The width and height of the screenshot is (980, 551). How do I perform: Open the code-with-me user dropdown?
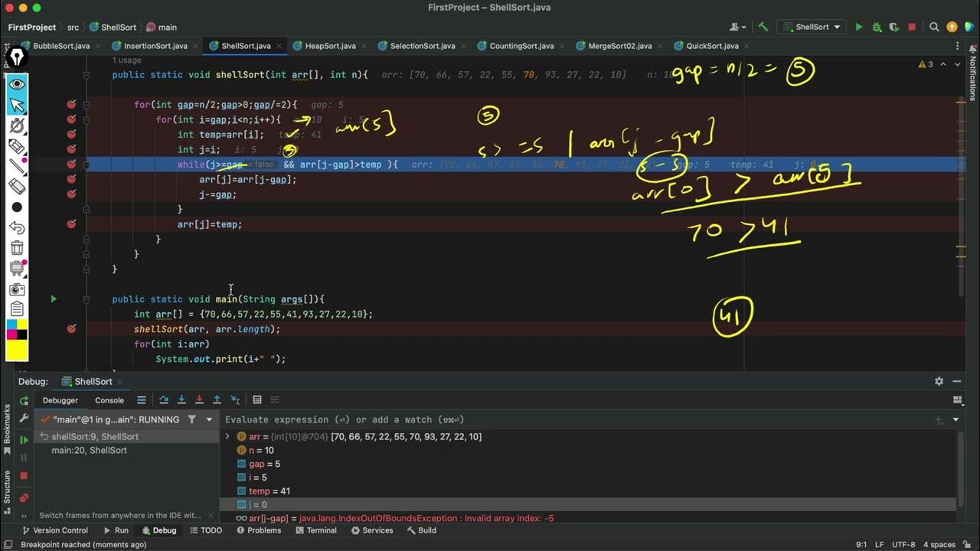coord(739,27)
